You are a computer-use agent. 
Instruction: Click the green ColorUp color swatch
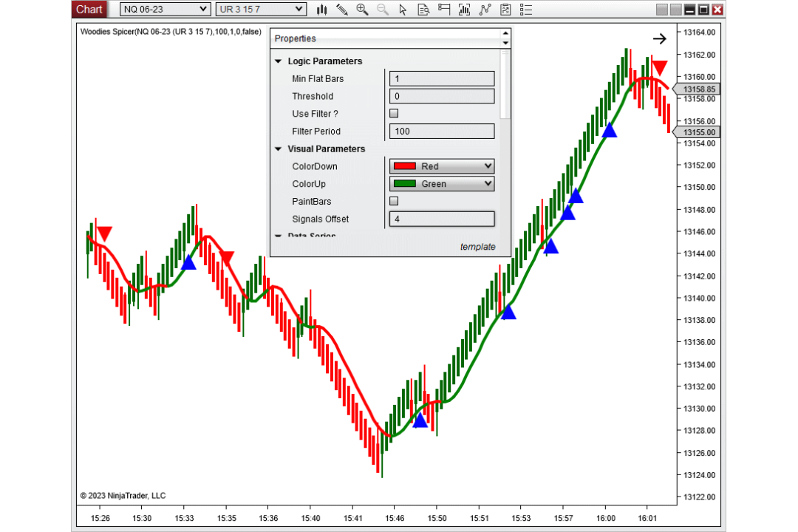coord(405,184)
